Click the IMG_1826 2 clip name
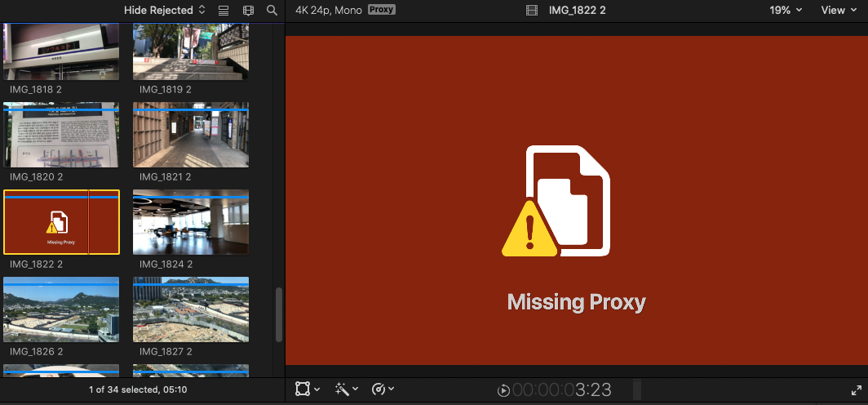The image size is (868, 405). tap(36, 352)
